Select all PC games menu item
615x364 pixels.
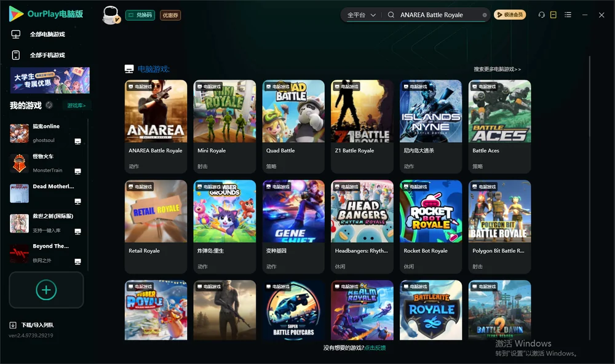tap(47, 34)
